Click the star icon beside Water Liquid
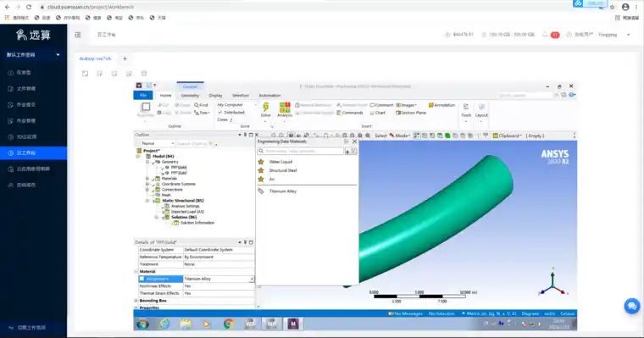 coord(261,162)
